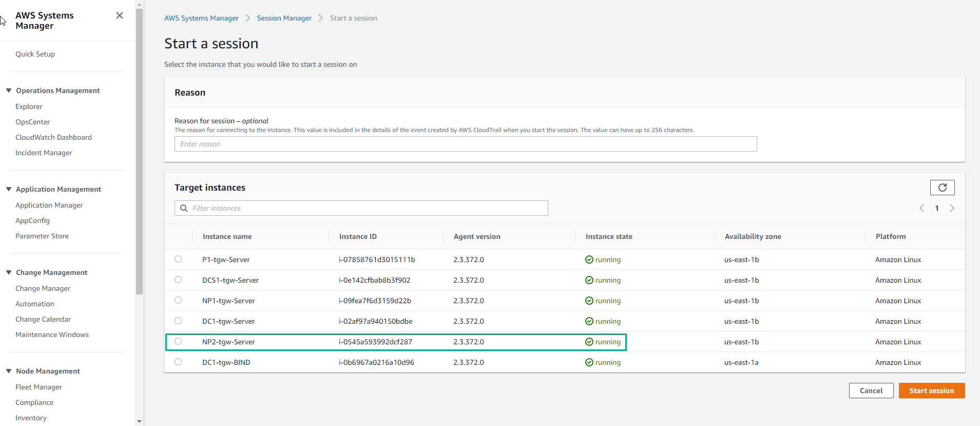
Task: Refresh the target instances list
Action: [x=942, y=188]
